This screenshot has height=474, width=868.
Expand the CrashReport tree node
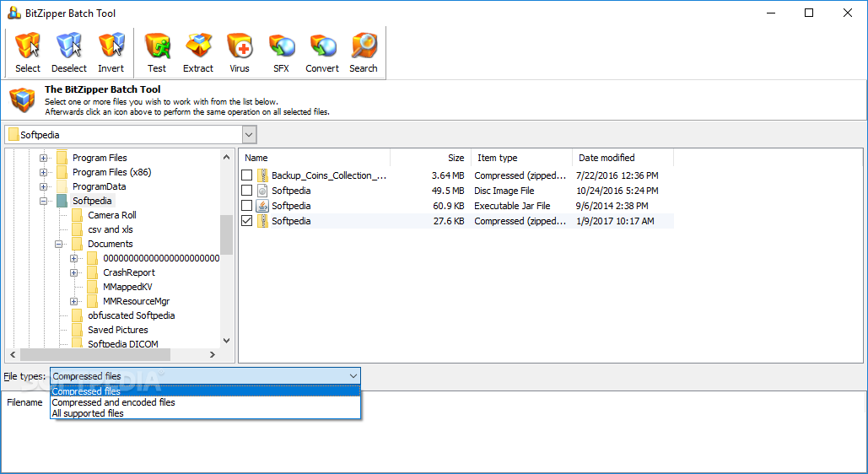tap(73, 272)
